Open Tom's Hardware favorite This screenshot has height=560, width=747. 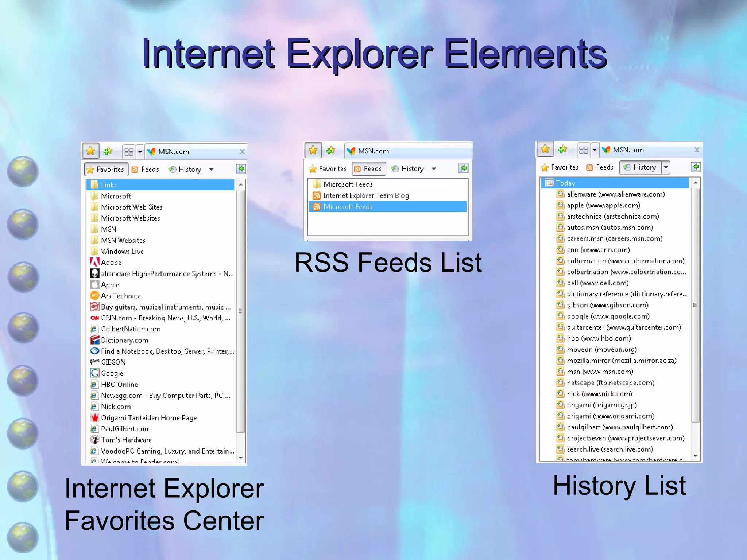(160, 440)
